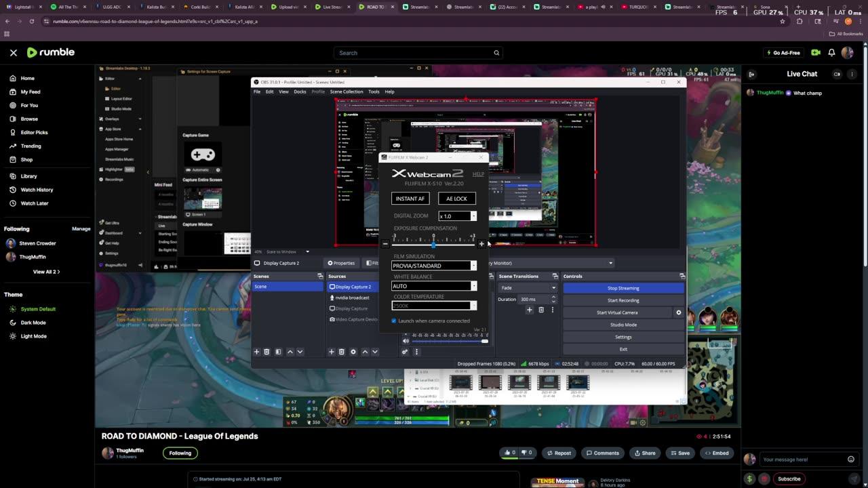The image size is (868, 488).
Task: Add a transition with plus in Scene Transitions
Action: point(530,310)
